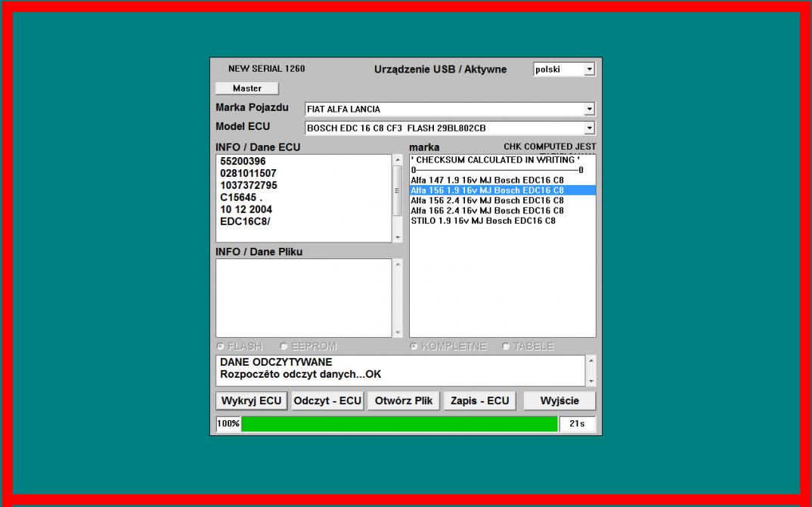Select Alfa 166 2.4 16v MJ Bosch EDC16 C8

[x=502, y=211]
